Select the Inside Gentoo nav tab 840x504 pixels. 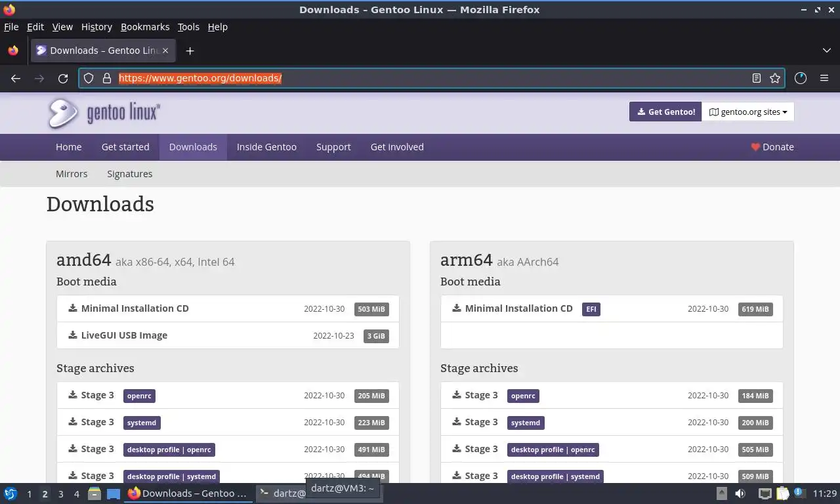(266, 147)
